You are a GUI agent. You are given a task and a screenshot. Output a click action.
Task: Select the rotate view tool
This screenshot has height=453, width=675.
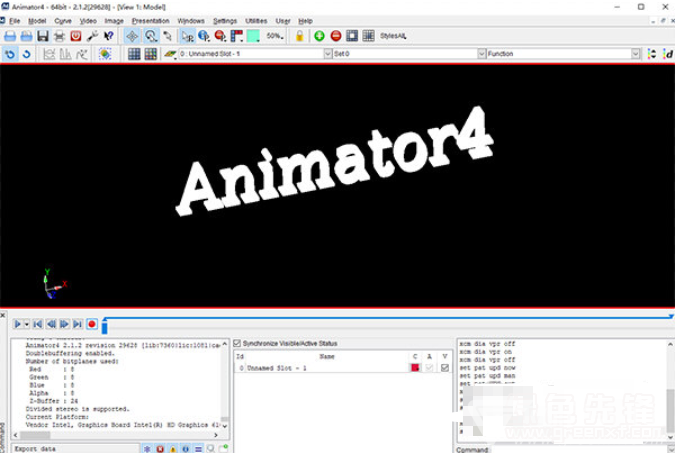[x=167, y=36]
